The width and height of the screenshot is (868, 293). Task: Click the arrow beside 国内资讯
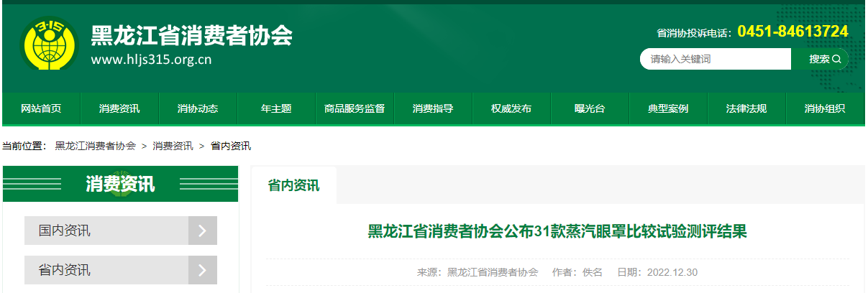point(203,231)
